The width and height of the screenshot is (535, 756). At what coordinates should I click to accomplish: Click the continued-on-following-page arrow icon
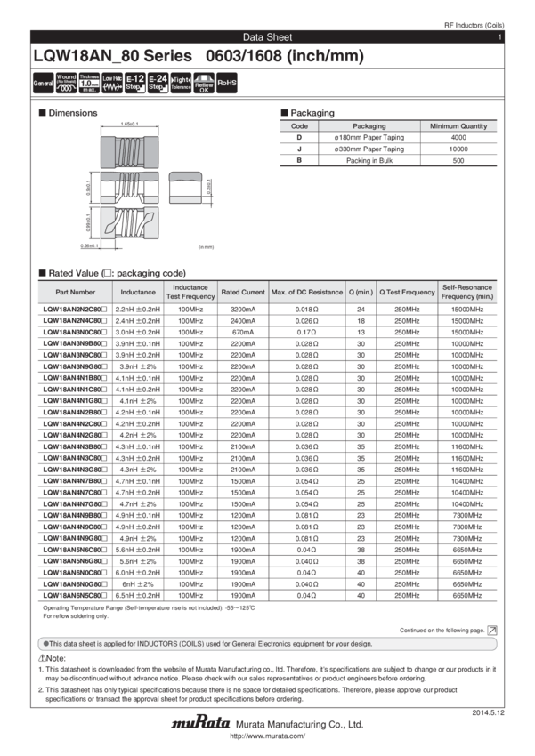click(492, 631)
